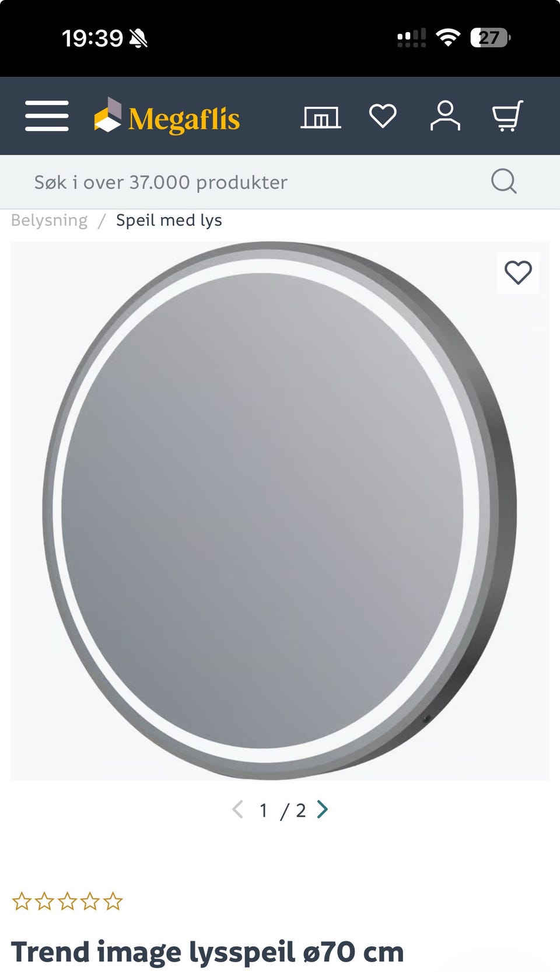
Task: Open the hamburger navigation menu
Action: click(47, 116)
